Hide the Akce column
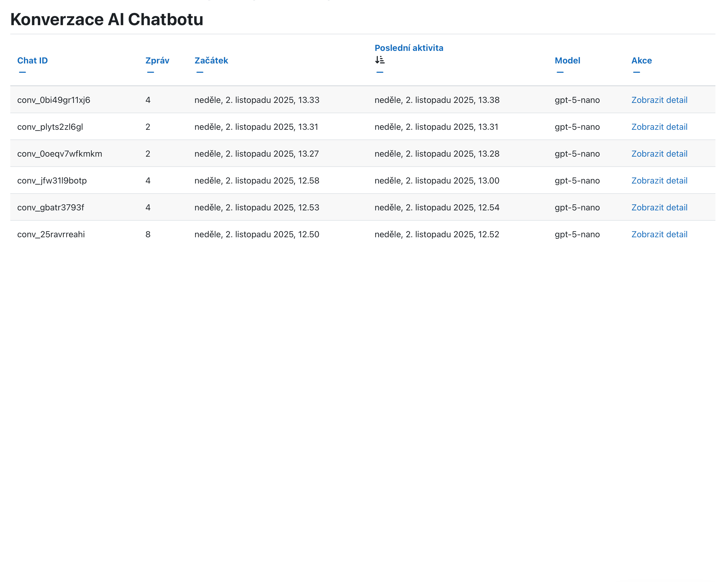 pos(636,72)
